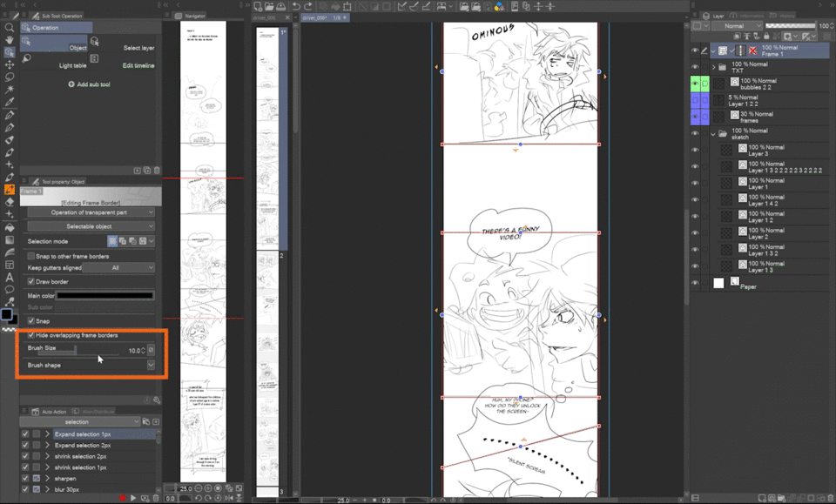Hide the Frame 1 layer

point(695,50)
